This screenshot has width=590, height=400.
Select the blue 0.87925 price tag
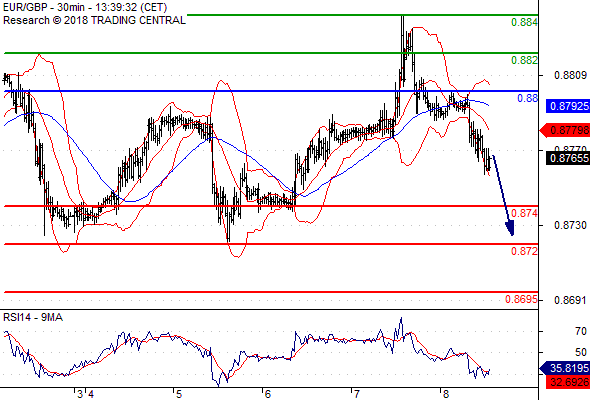tap(568, 106)
